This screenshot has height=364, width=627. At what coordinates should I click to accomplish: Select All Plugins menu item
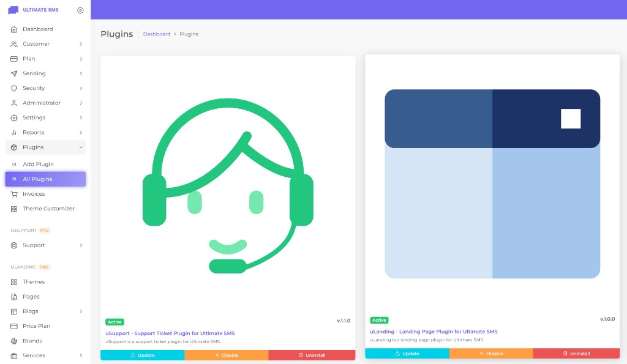45,179
